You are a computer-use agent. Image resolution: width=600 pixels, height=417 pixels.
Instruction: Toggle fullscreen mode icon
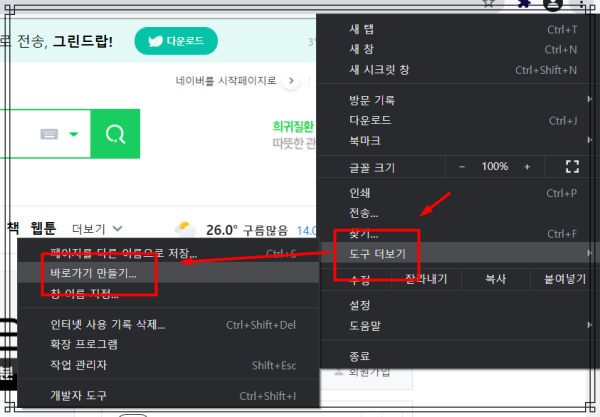(572, 167)
